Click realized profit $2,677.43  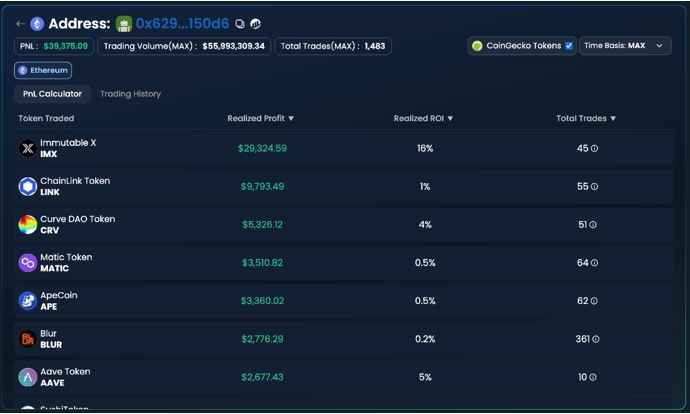262,377
